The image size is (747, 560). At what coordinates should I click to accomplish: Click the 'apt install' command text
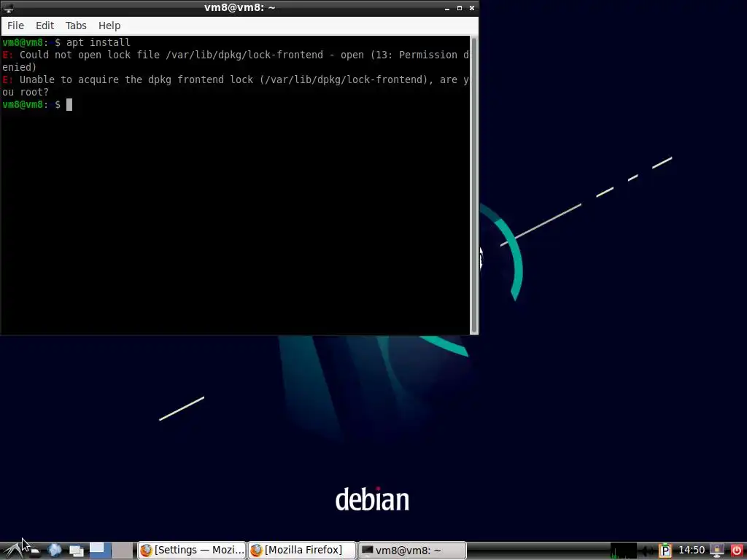98,42
